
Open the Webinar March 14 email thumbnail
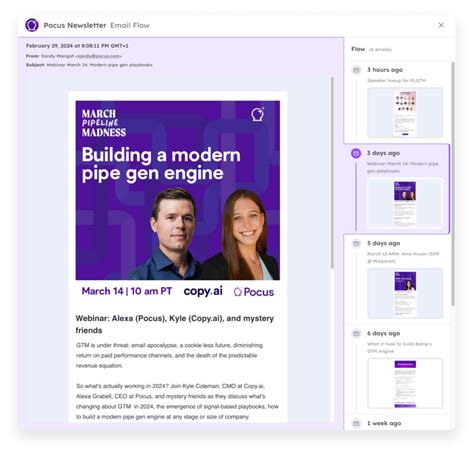[405, 203]
